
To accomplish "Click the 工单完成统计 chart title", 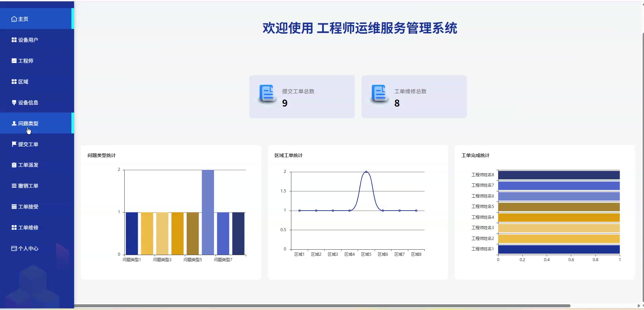I will point(475,155).
